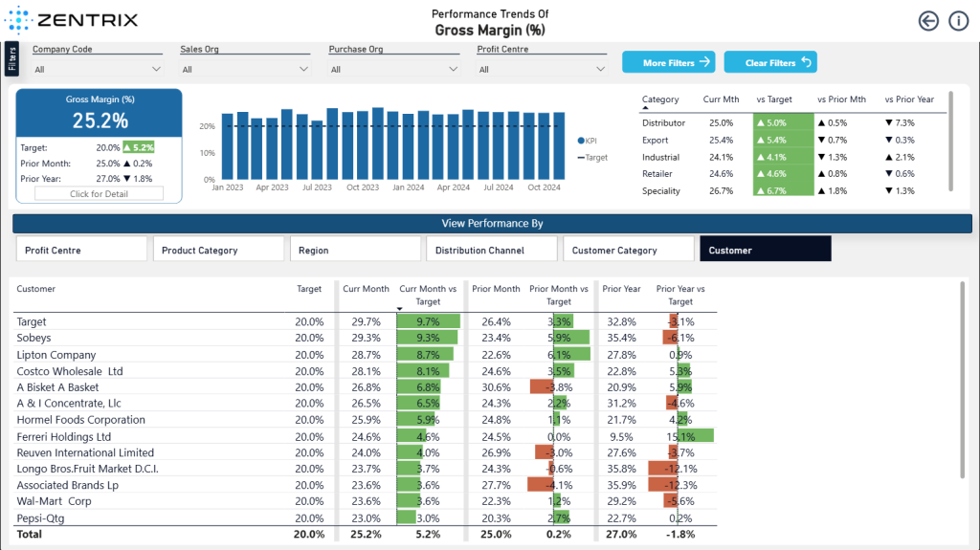Select Pepsi-Qtg customer row
The image size is (980, 550).
pyautogui.click(x=365, y=517)
